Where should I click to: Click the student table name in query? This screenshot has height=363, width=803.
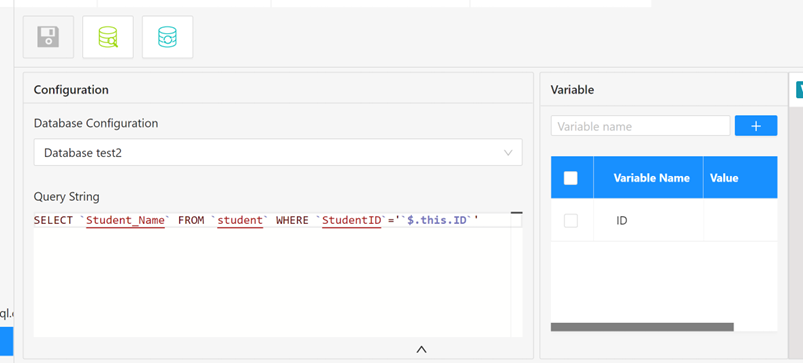coord(240,221)
